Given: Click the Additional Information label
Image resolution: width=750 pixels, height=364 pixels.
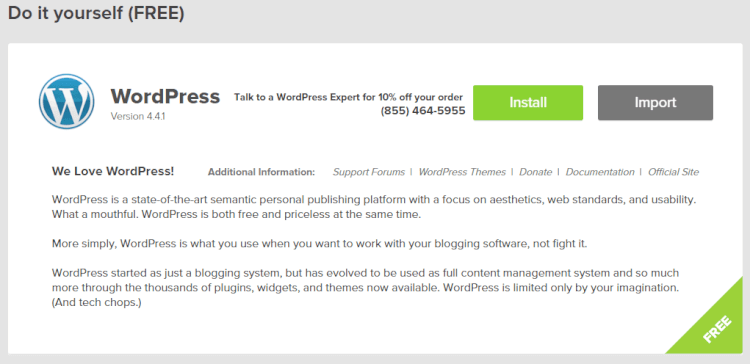Looking at the screenshot, I should (261, 172).
